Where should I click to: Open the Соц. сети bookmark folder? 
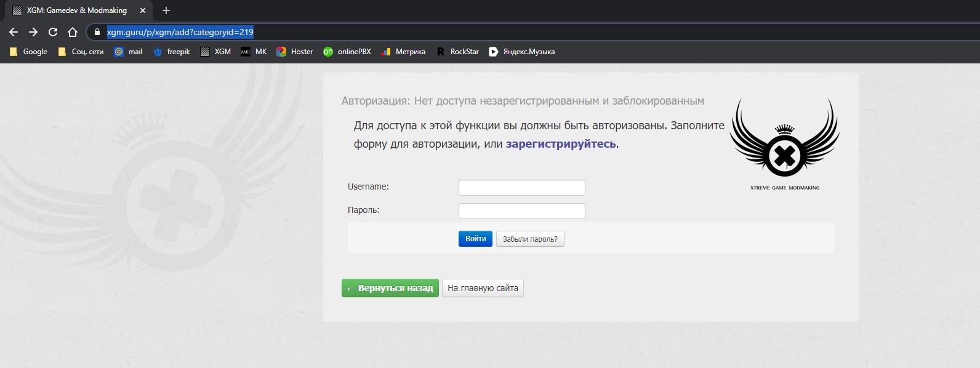[81, 52]
